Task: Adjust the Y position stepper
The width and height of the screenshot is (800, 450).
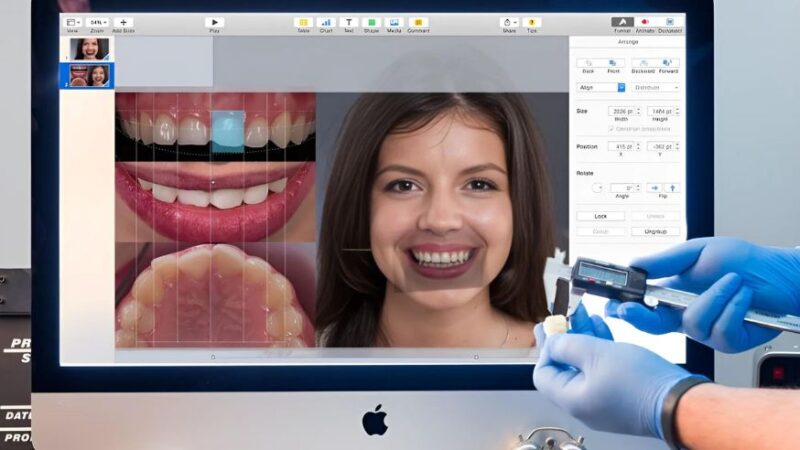Action: tap(677, 146)
